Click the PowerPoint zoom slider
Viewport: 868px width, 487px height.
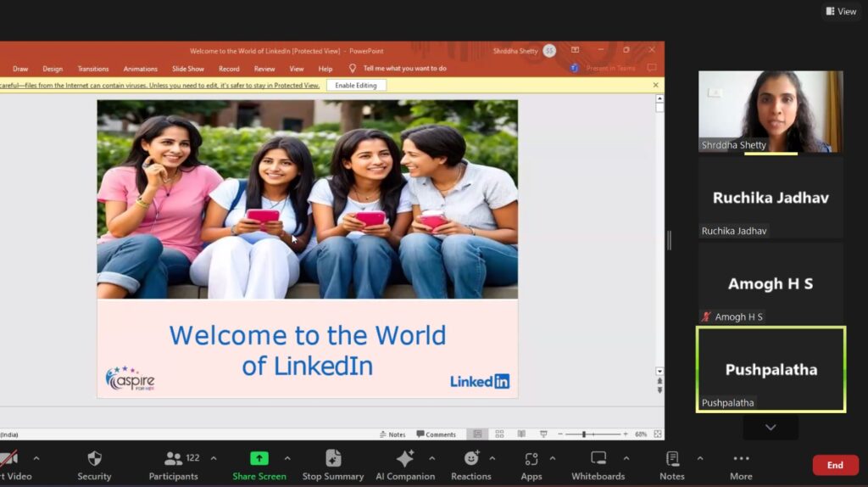point(584,434)
